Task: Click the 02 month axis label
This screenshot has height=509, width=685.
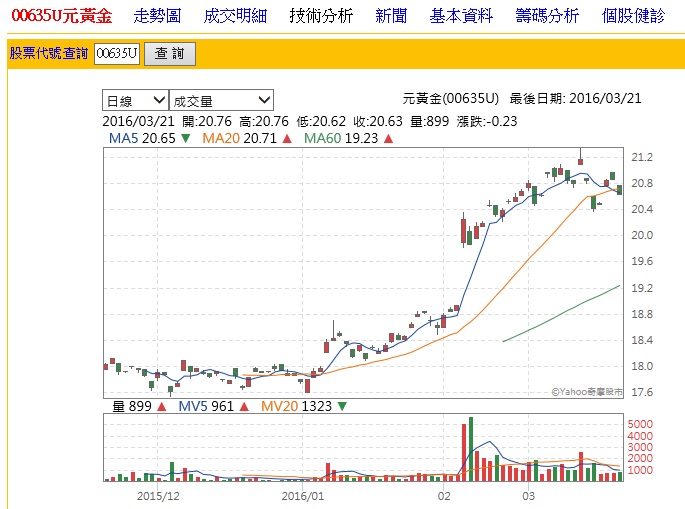Action: point(444,496)
